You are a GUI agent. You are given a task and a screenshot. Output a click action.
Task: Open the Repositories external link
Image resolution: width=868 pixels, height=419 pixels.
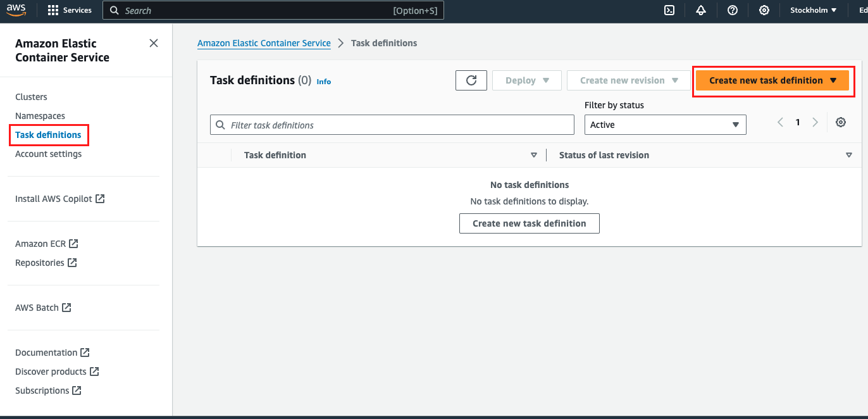click(x=46, y=263)
